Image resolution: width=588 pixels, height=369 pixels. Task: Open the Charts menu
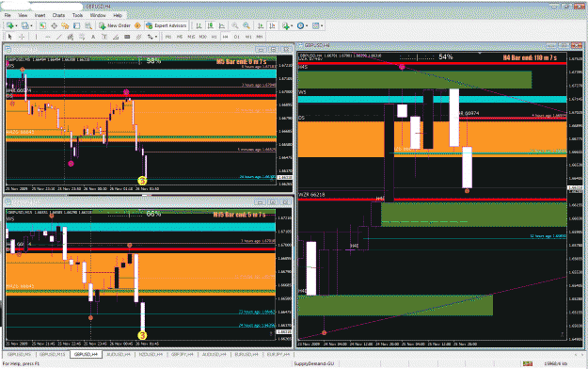[x=58, y=15]
